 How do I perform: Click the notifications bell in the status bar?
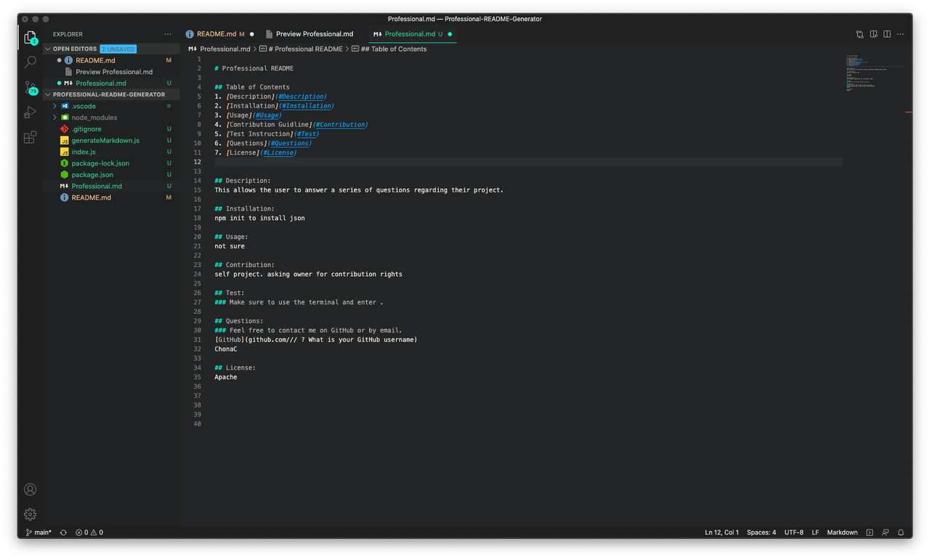[x=900, y=532]
